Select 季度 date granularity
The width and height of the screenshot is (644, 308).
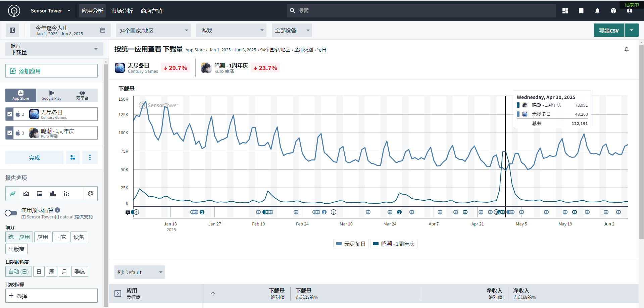tap(80, 271)
